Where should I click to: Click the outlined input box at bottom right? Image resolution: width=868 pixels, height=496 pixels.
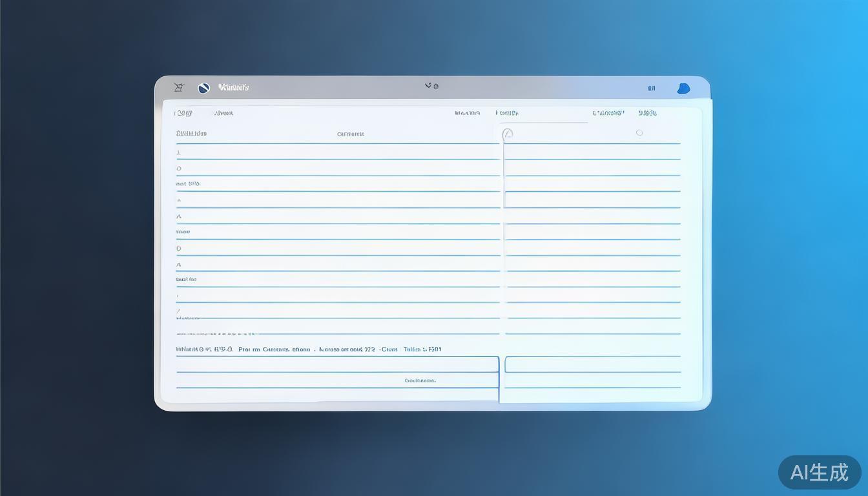pos(592,364)
